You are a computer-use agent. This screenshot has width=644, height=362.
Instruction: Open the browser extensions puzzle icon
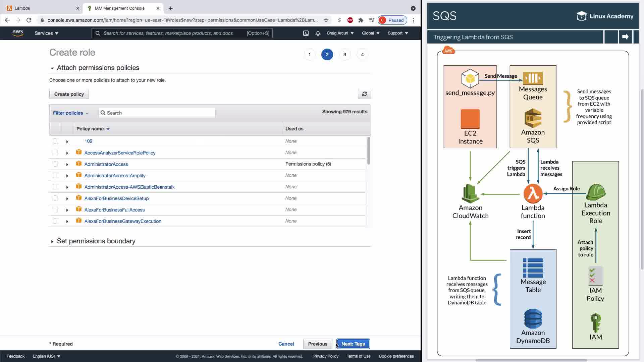[x=361, y=20]
